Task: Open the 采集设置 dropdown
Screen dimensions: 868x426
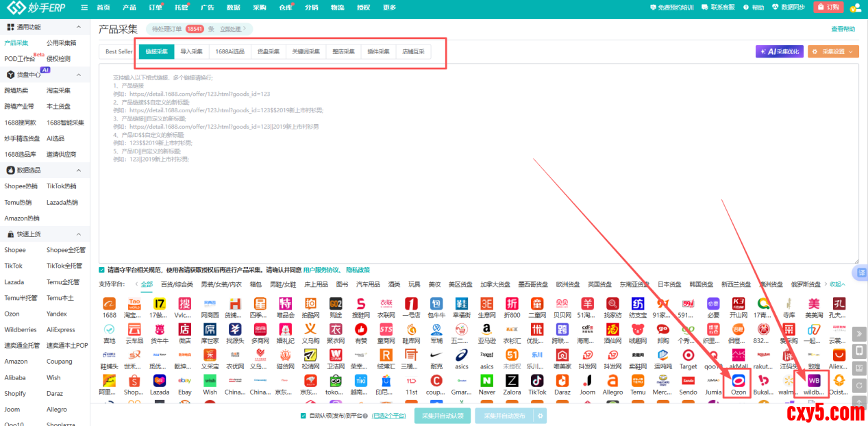Action: point(833,51)
